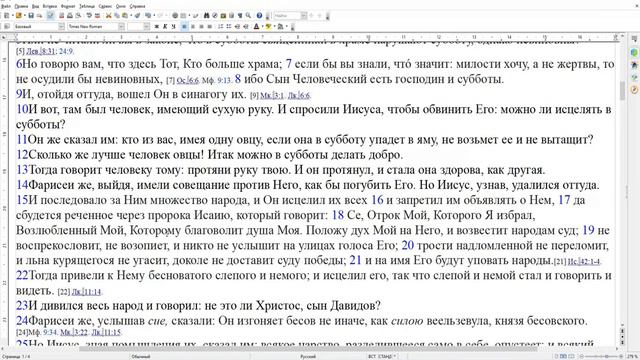Open the highlighting color dropdown arrow
Screen dimensions: 640x360
click(274, 27)
